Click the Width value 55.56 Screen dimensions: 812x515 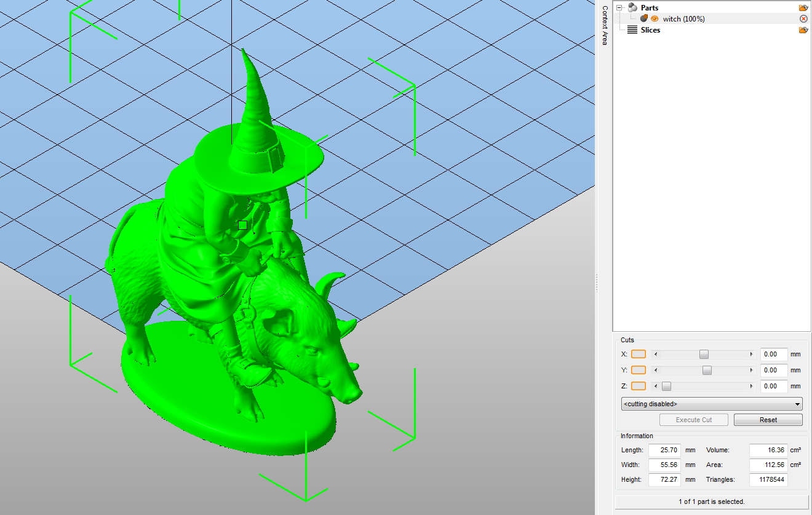(x=664, y=465)
